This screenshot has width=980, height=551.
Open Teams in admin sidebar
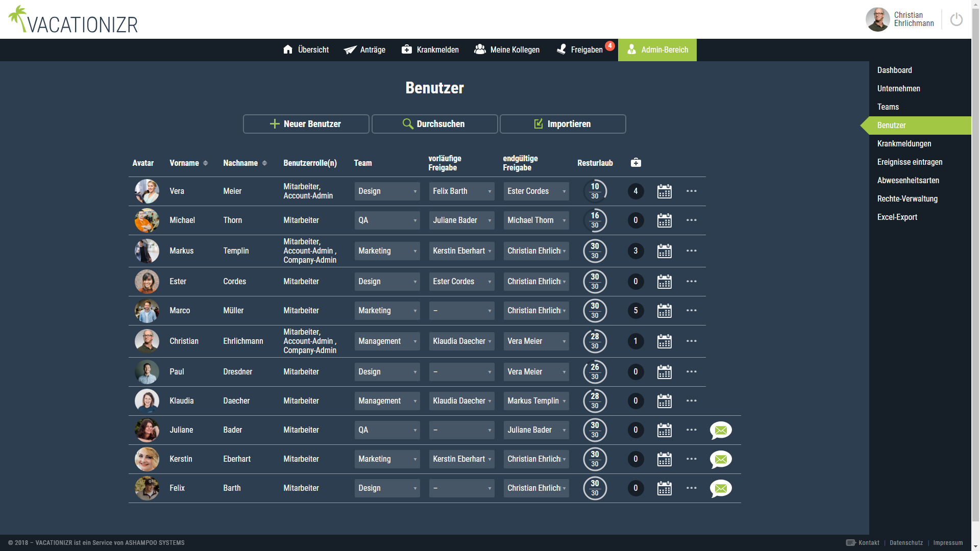[x=888, y=107]
